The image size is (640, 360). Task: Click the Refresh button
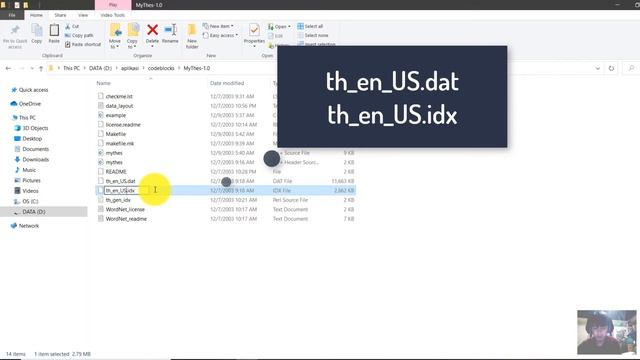(611, 68)
